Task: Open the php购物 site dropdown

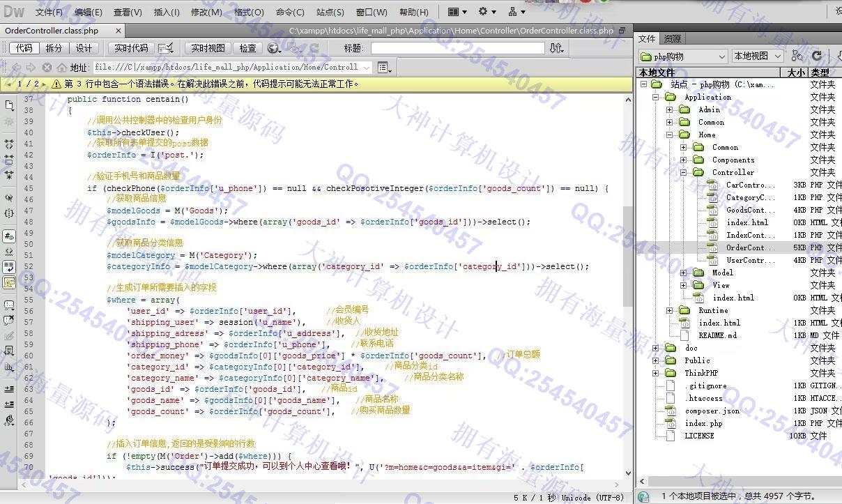Action: (683, 56)
